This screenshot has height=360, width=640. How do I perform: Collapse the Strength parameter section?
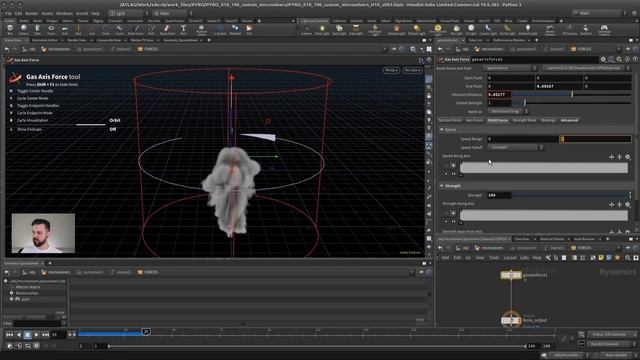click(x=442, y=186)
